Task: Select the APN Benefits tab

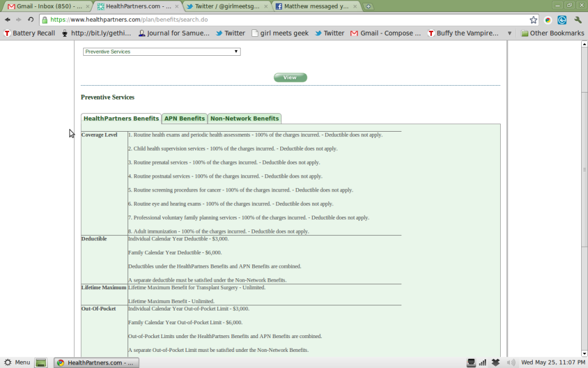Action: [184, 118]
